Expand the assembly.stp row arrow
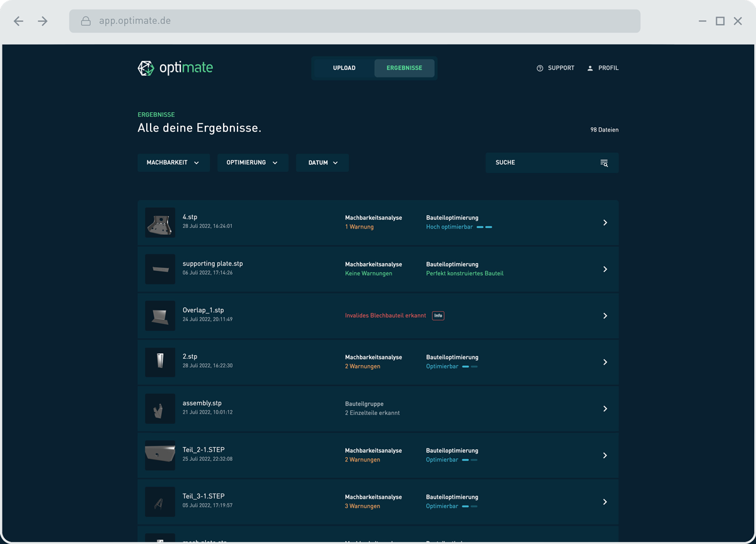Viewport: 756px width, 544px height. (x=605, y=409)
